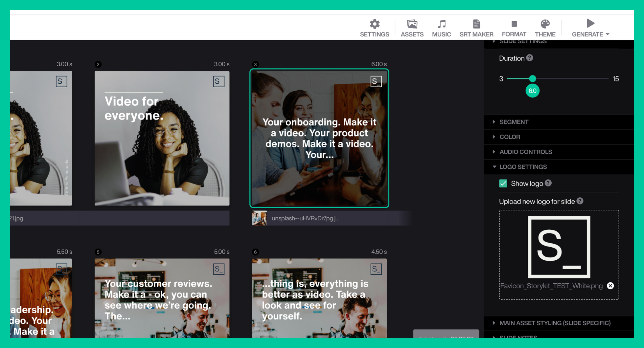Viewport: 644px width, 348px height.
Task: Open the Music panel
Action: 441,28
